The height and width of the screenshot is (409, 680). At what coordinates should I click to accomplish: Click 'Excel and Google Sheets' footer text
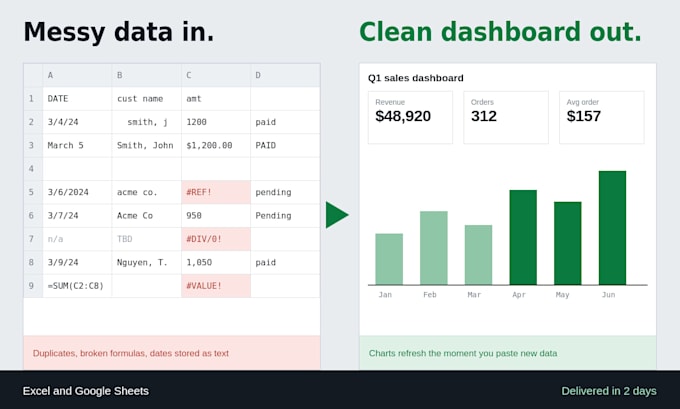tap(86, 391)
